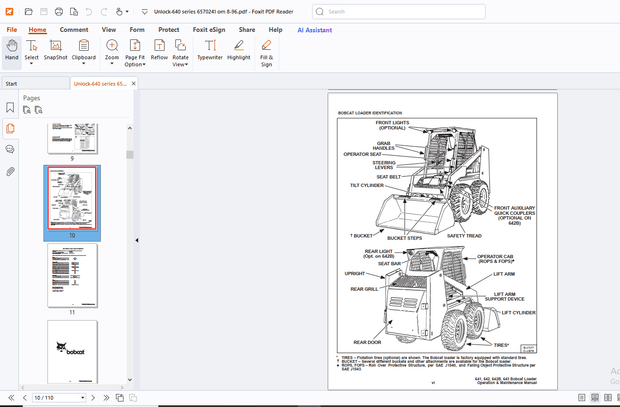620x407 pixels.
Task: Go to the next page
Action: (x=93, y=398)
